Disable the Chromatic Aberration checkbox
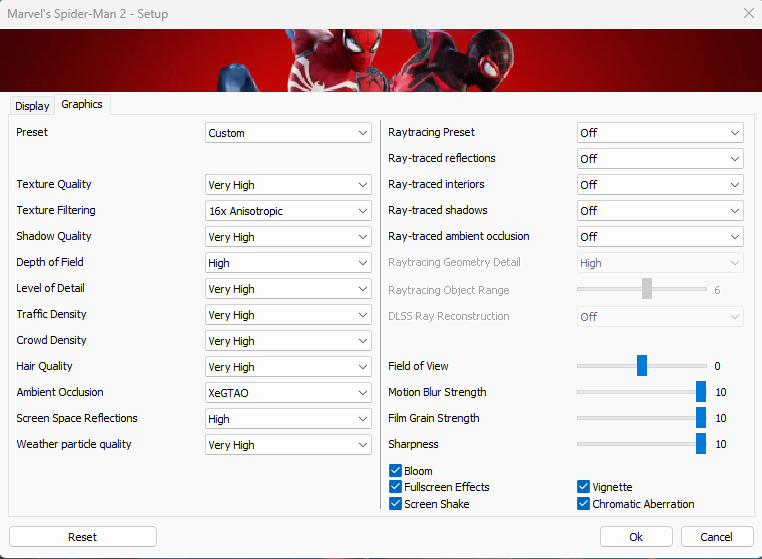This screenshot has width=762, height=559. 583,504
